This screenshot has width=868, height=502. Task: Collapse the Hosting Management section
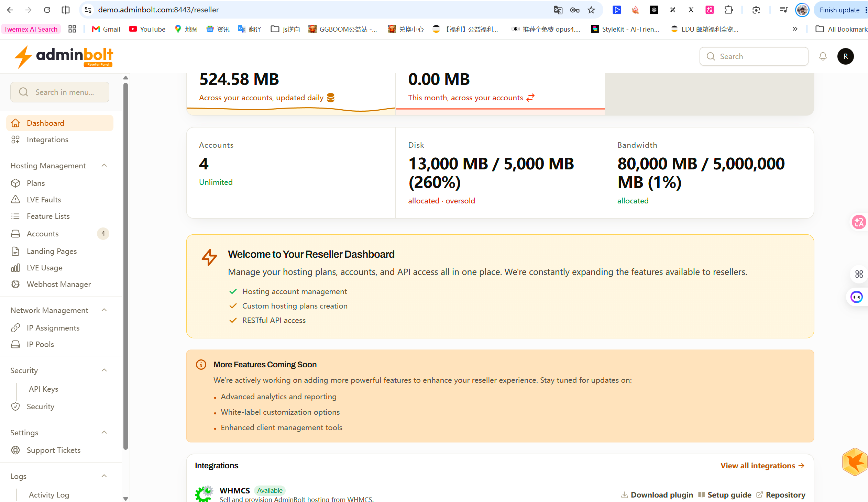coord(104,166)
